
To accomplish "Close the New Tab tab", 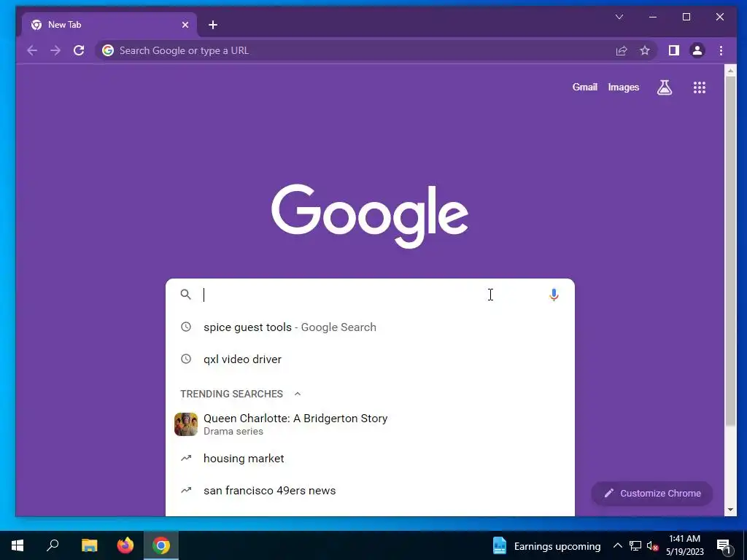I will coord(185,25).
